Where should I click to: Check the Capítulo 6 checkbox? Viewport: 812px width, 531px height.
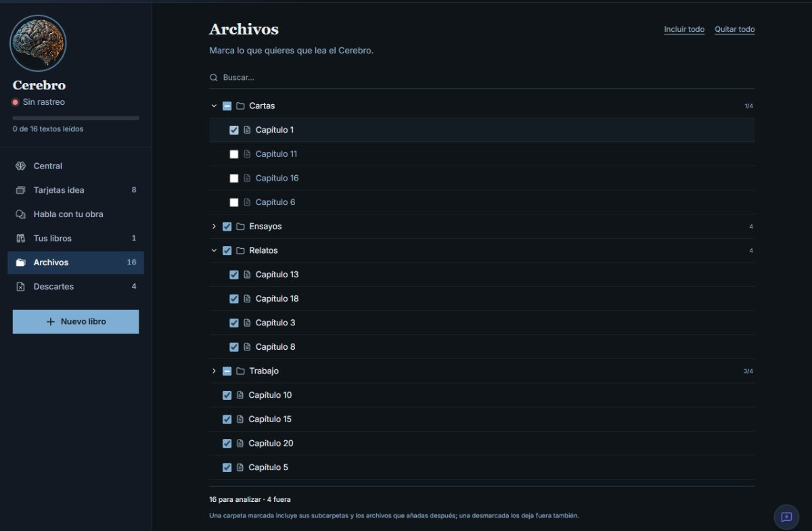[234, 202]
